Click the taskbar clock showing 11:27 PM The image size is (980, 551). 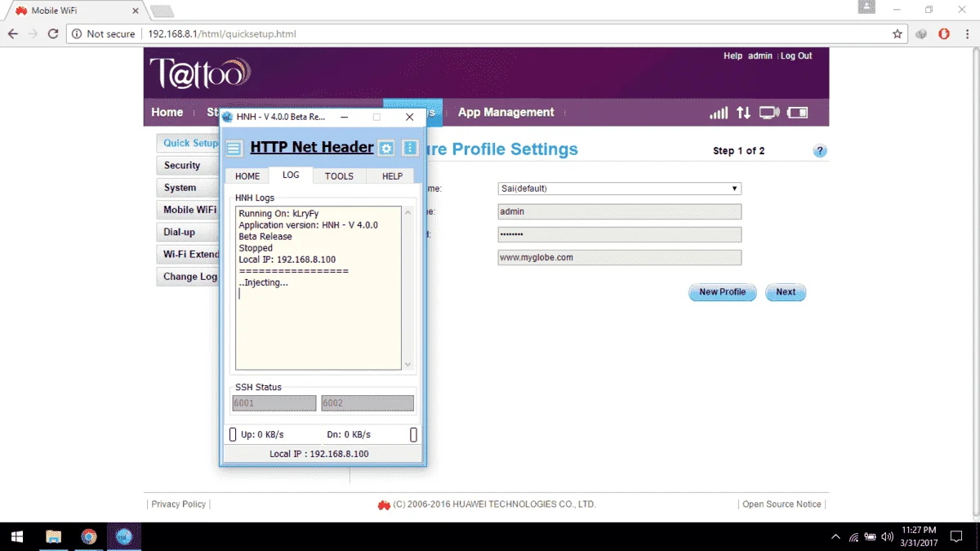[x=920, y=537]
